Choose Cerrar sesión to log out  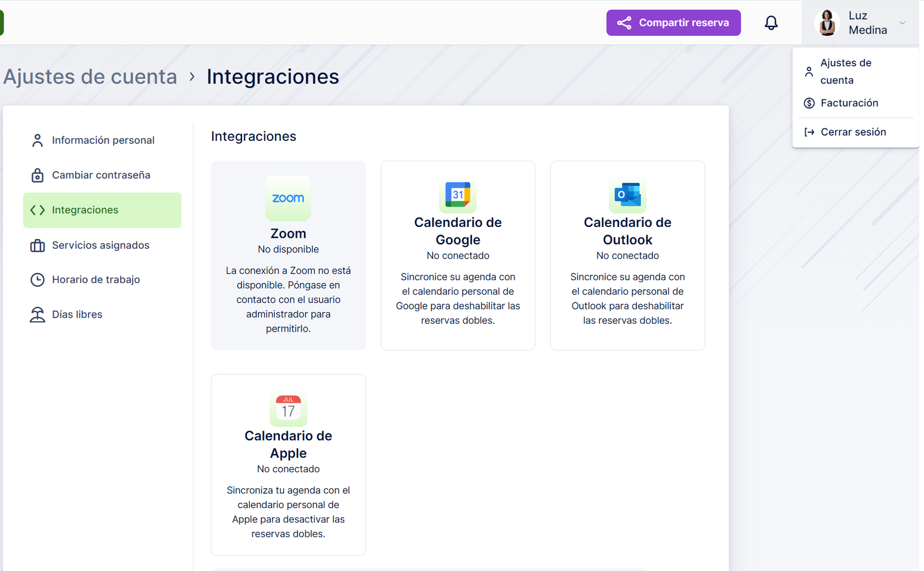852,132
